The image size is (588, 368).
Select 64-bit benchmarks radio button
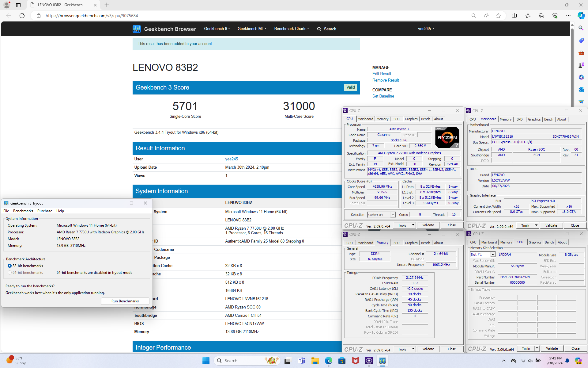point(9,273)
